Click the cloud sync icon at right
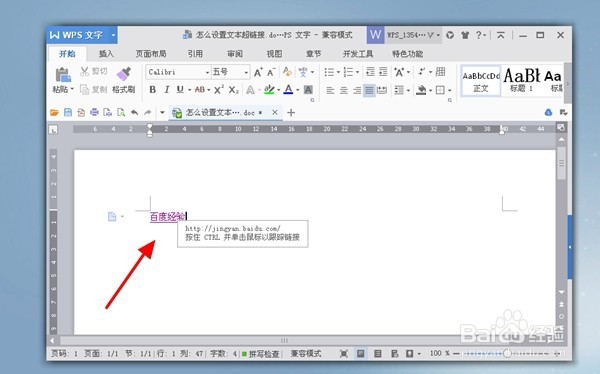This screenshot has width=600, height=374. pos(548,113)
